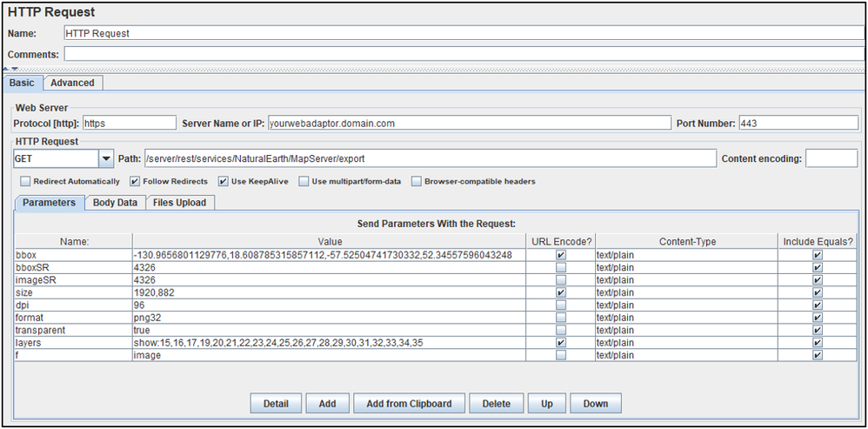Click the Comments input field
This screenshot has width=868, height=429.
pos(464,54)
